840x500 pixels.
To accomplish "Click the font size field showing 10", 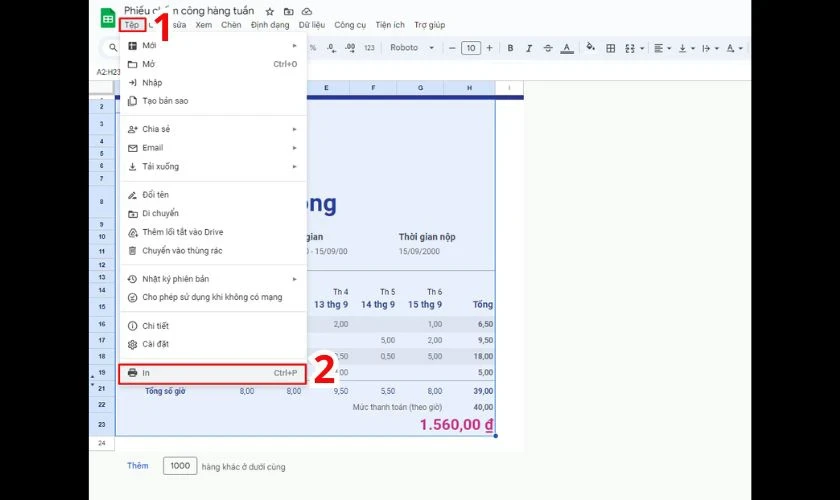I will tap(471, 48).
